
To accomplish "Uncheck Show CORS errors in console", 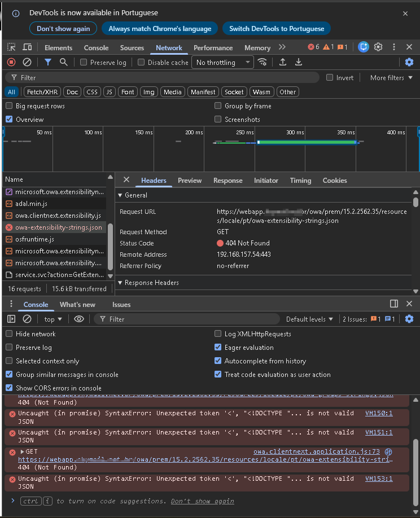I will pos(9,388).
